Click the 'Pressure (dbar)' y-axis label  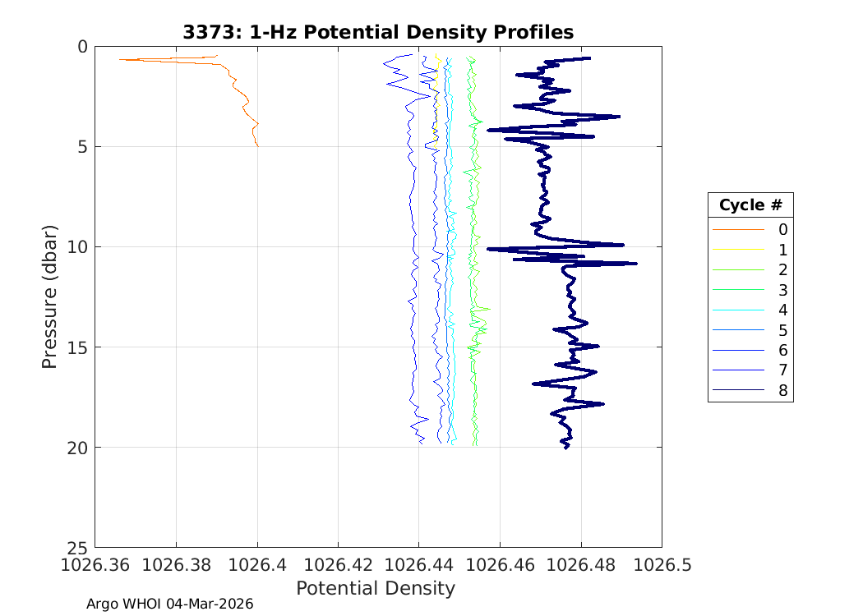click(50, 297)
